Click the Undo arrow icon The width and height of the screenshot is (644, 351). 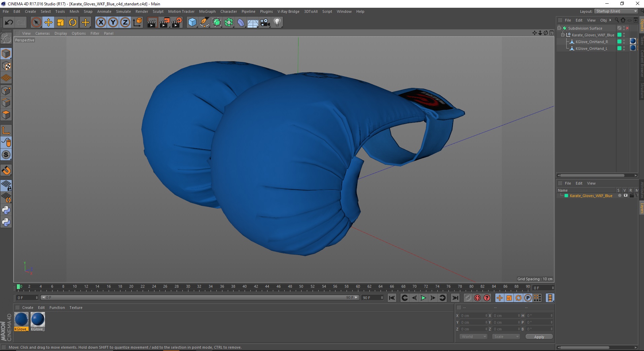pyautogui.click(x=9, y=23)
